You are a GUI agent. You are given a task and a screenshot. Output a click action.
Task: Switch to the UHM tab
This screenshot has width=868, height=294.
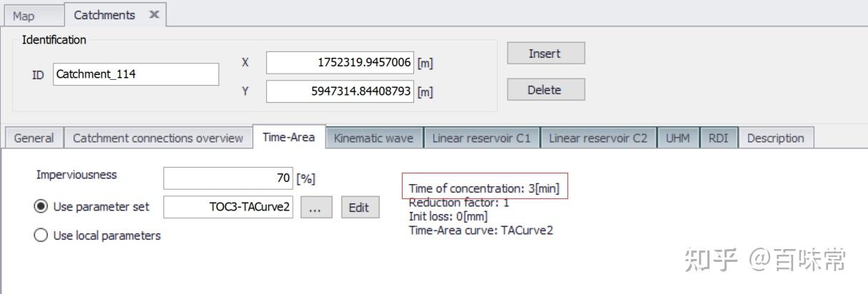click(677, 138)
